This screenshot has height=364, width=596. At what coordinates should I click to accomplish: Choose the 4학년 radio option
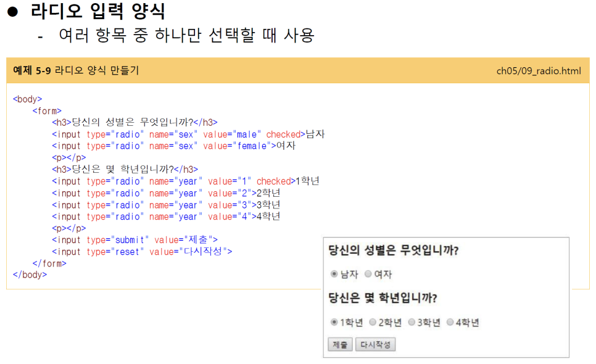(450, 322)
